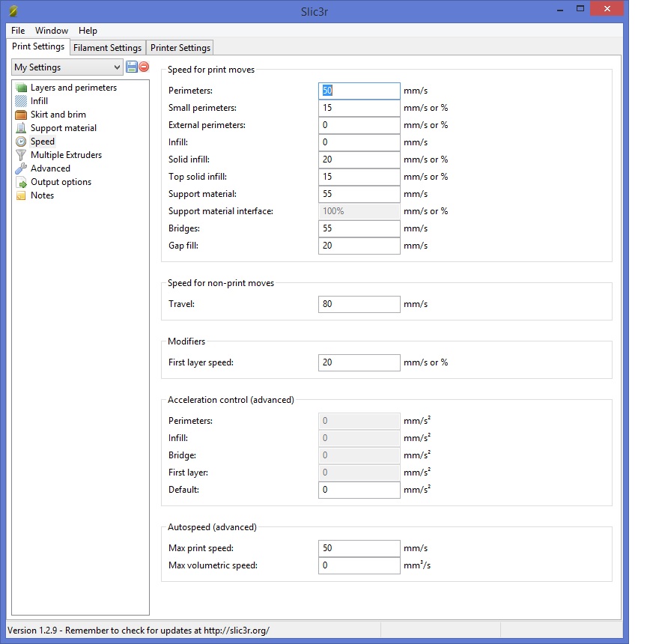Viewport: 647px width, 644px height.
Task: Open the Help menu
Action: pos(88,31)
